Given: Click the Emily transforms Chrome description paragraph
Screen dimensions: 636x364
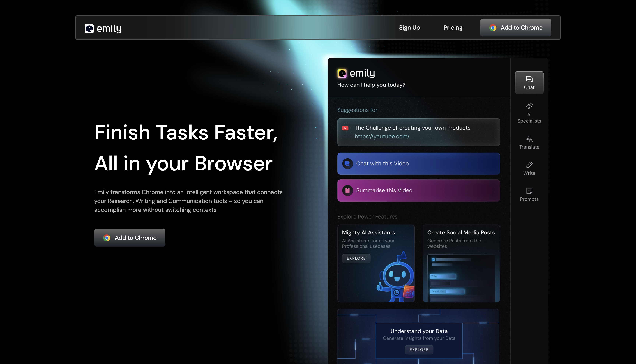Looking at the screenshot, I should [188, 201].
